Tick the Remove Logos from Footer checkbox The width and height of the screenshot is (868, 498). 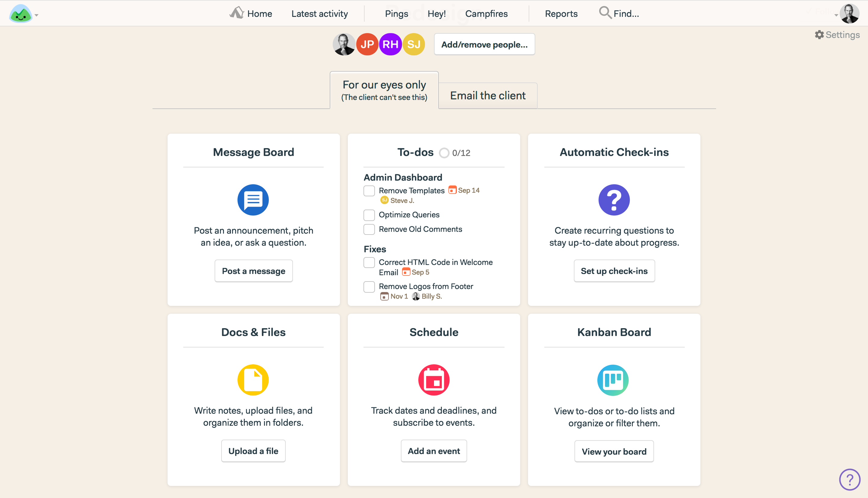click(x=369, y=287)
